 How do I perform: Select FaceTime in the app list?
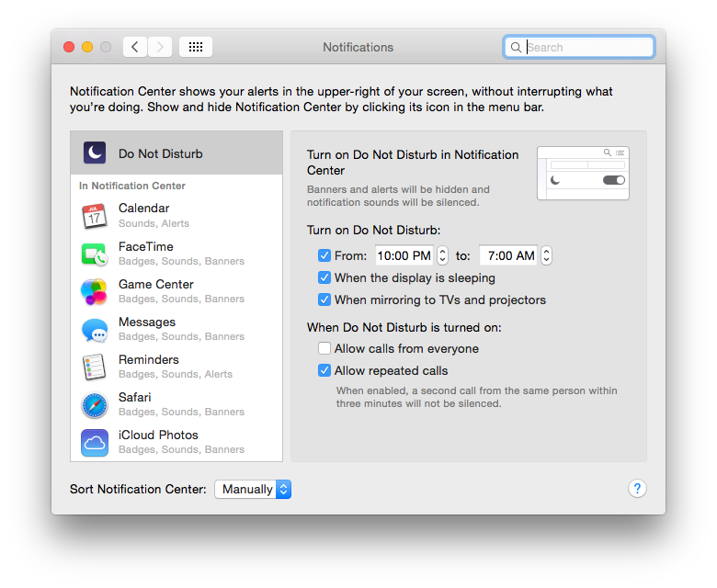pyautogui.click(x=176, y=254)
